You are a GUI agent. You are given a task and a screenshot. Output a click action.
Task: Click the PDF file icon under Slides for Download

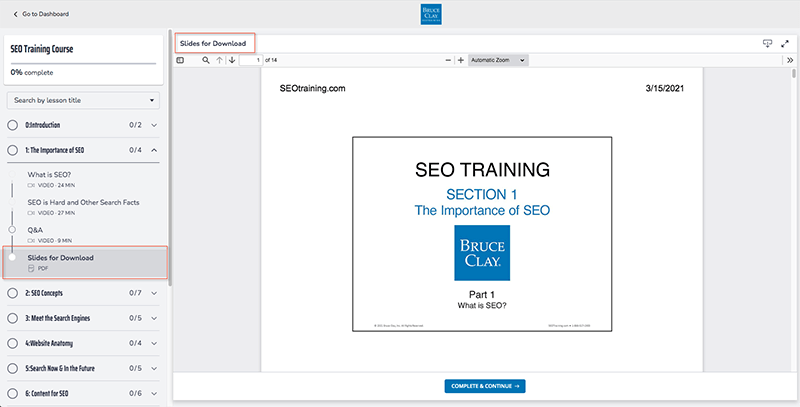tap(31, 268)
